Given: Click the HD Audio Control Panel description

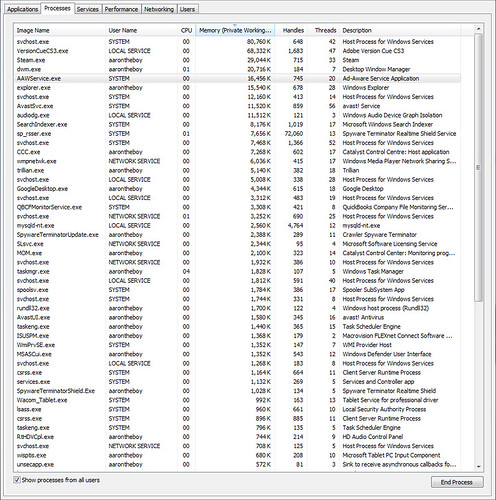Looking at the screenshot, I should point(373,437).
